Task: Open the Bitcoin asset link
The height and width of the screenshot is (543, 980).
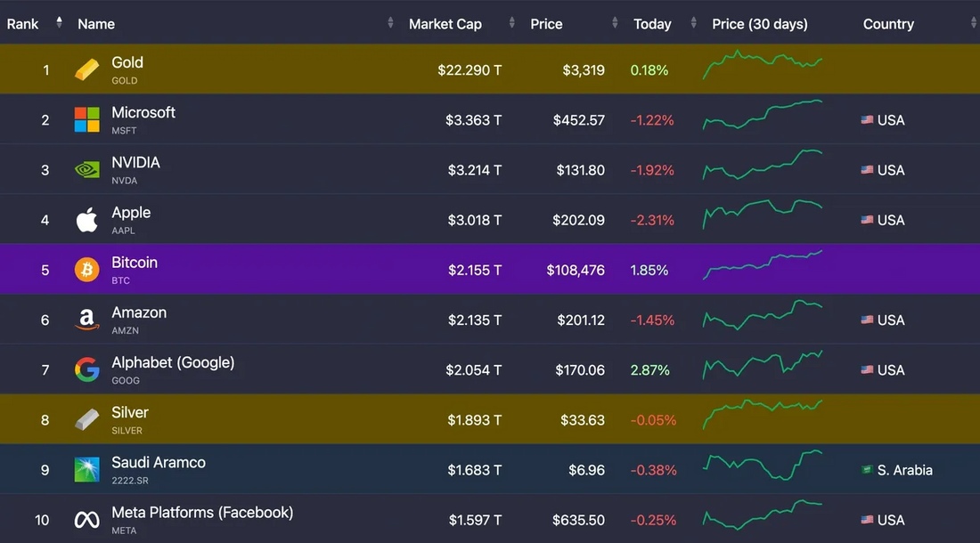Action: (x=135, y=262)
